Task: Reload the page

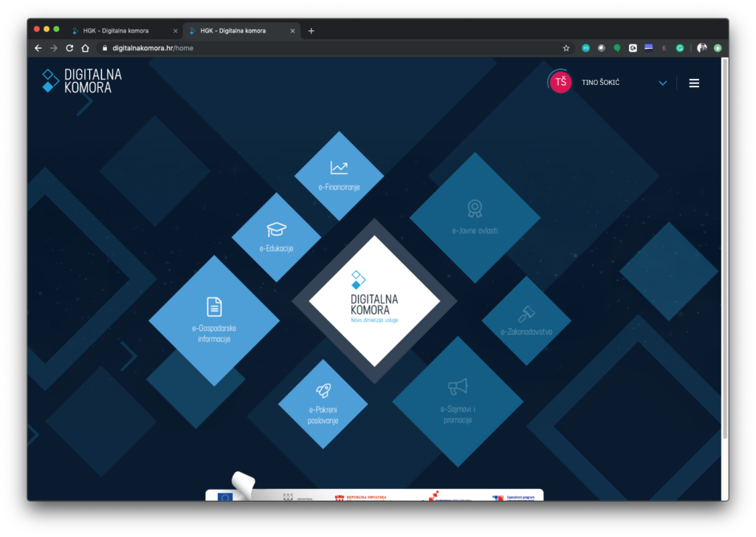Action: (x=69, y=48)
